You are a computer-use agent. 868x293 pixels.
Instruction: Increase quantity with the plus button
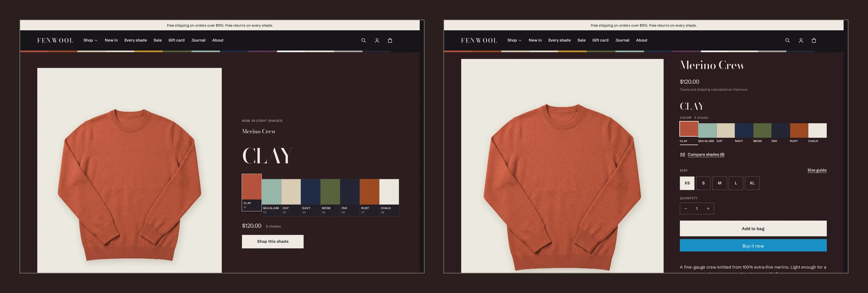pos(708,209)
